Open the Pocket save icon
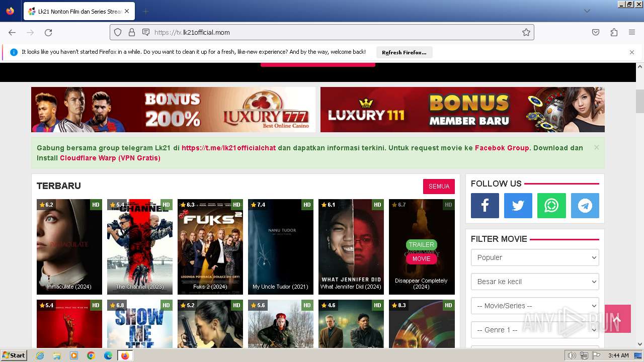 [596, 32]
